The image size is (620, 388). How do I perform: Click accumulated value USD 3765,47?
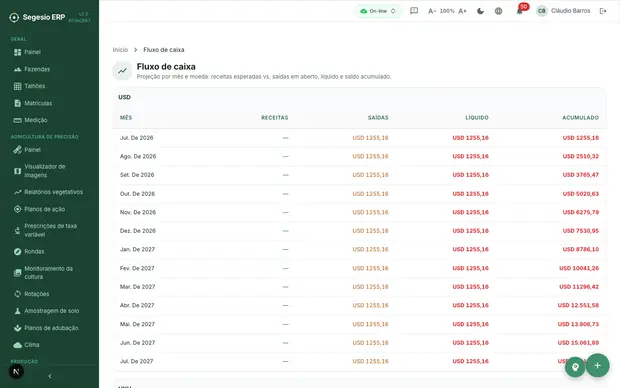click(581, 175)
